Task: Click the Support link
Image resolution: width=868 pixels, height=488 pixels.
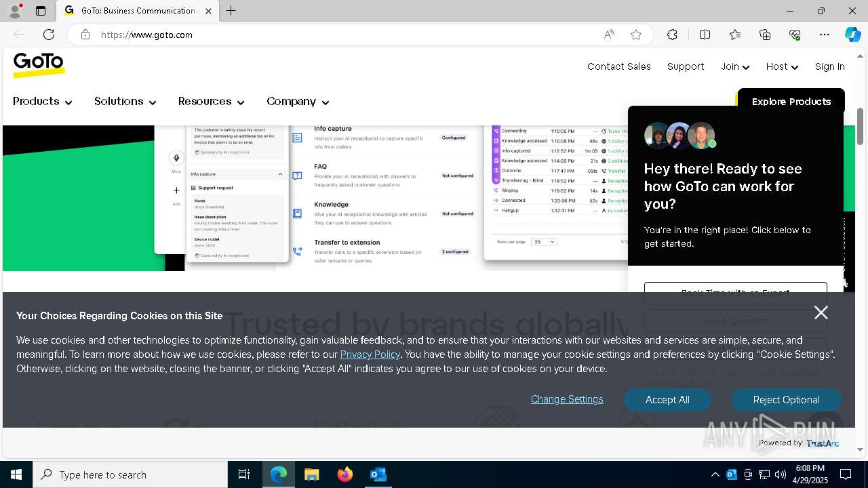Action: click(686, 66)
